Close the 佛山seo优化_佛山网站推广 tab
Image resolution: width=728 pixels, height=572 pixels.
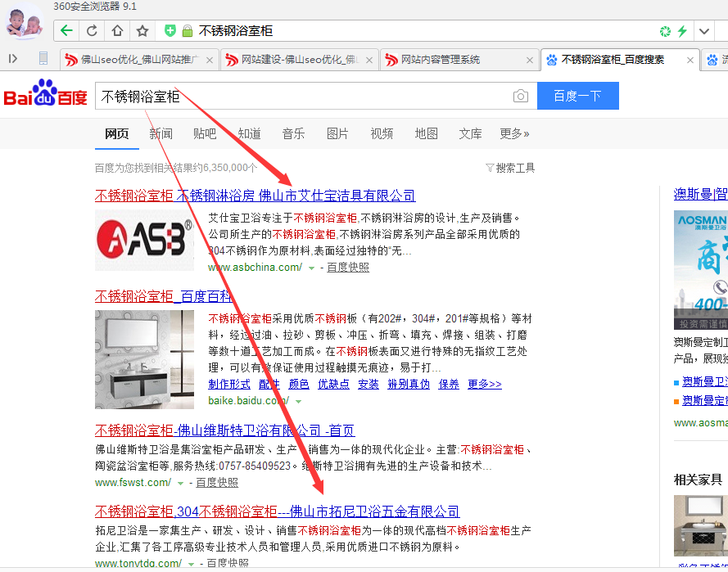[210, 61]
